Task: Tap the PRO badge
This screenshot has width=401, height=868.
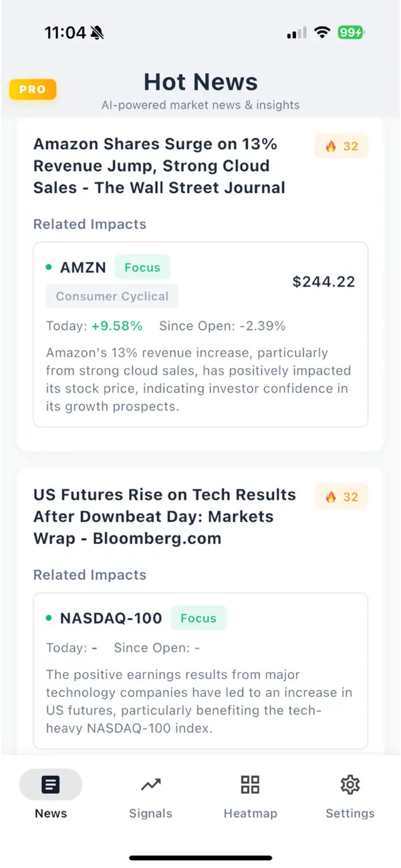Action: pyautogui.click(x=33, y=90)
